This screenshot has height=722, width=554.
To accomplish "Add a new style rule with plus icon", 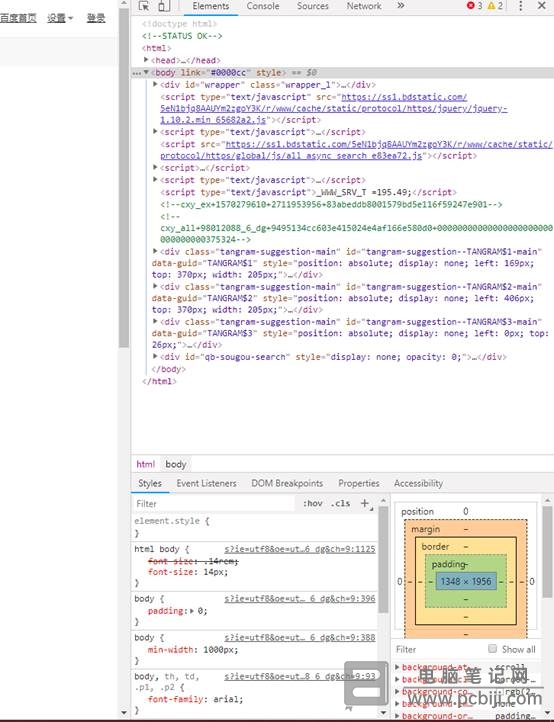I will coord(366,504).
